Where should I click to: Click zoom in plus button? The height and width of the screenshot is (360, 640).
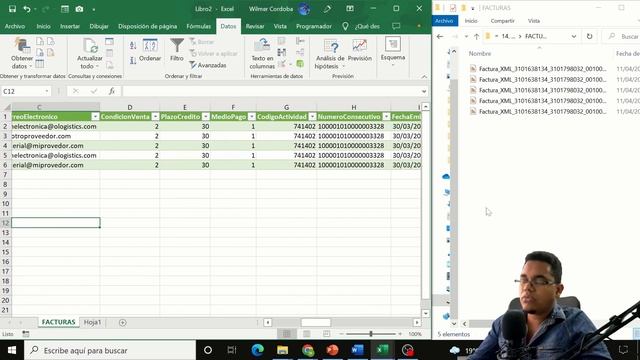(400, 334)
